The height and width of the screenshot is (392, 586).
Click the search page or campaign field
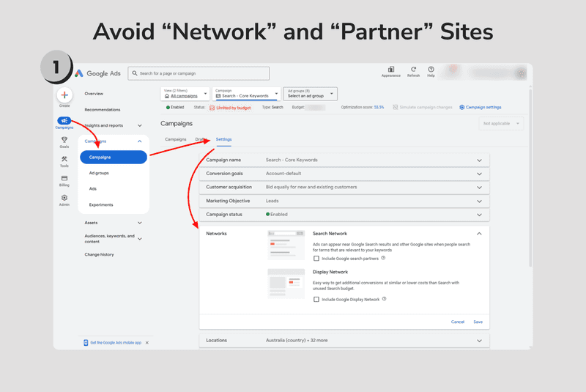[x=199, y=73]
